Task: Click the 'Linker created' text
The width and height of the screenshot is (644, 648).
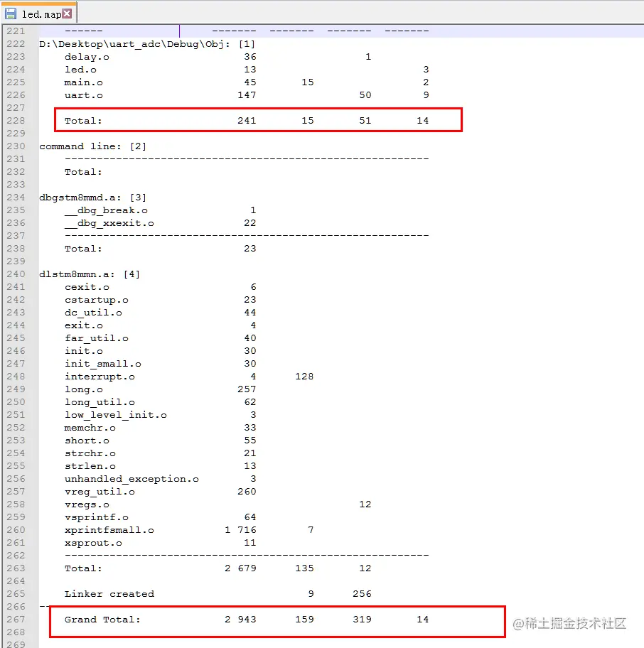Action: pyautogui.click(x=109, y=594)
